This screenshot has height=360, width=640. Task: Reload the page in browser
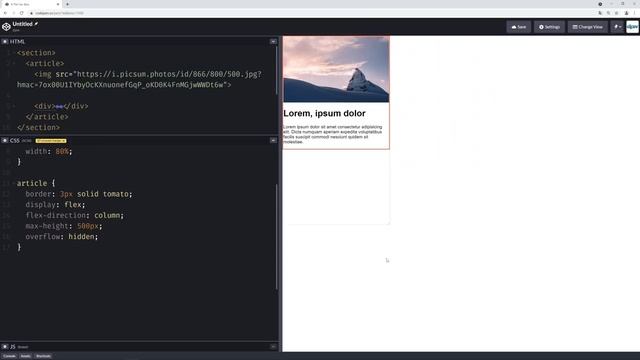[x=22, y=13]
